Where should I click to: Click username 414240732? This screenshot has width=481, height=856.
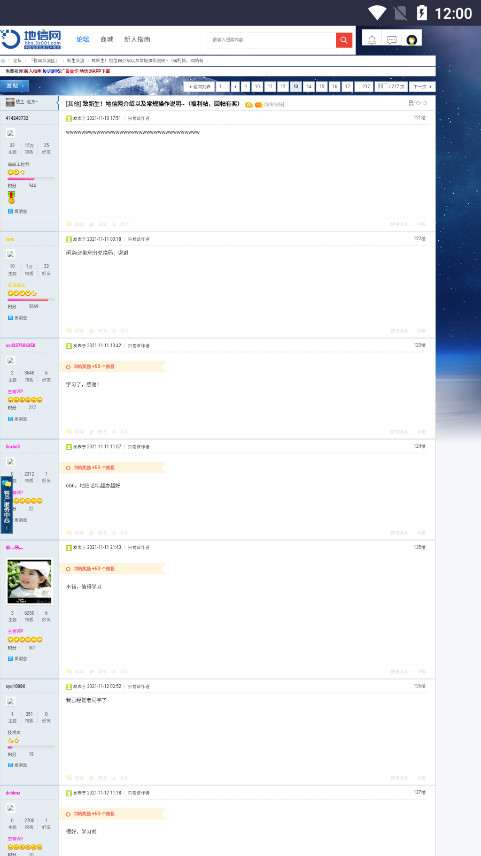17,118
